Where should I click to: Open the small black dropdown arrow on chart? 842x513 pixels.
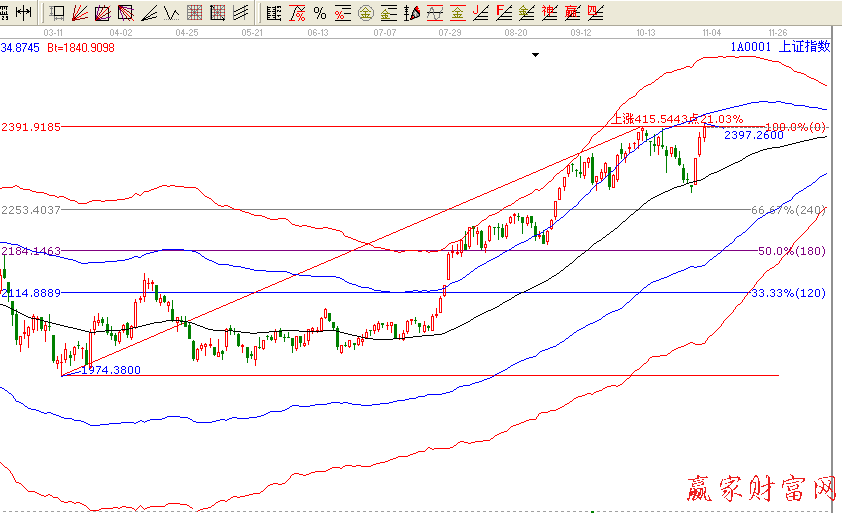tap(535, 56)
